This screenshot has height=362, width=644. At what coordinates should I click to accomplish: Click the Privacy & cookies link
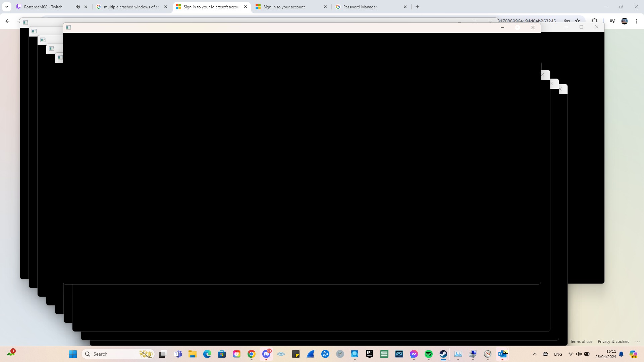coord(613,341)
